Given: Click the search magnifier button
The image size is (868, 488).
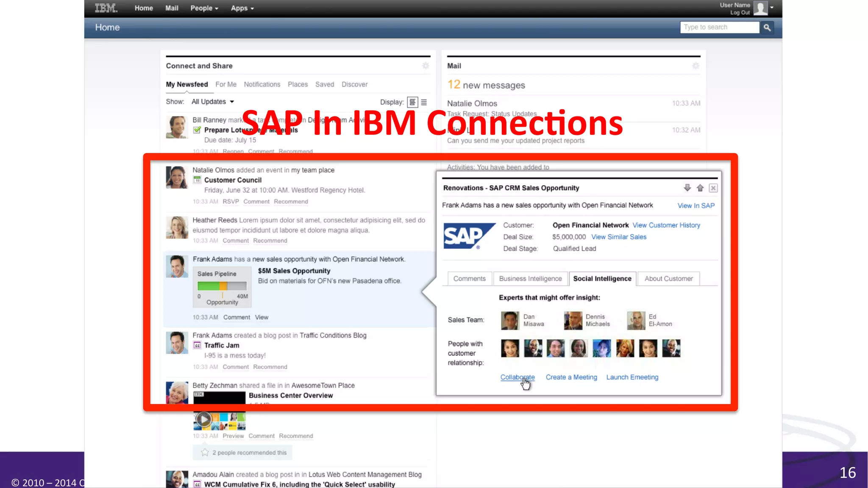Looking at the screenshot, I should tap(767, 28).
